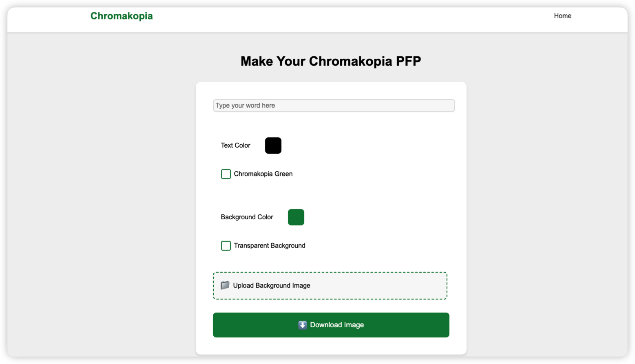Image resolution: width=635 pixels, height=364 pixels.
Task: Click the 'Make Your Chromakopia PFP' heading
Action: tap(331, 61)
